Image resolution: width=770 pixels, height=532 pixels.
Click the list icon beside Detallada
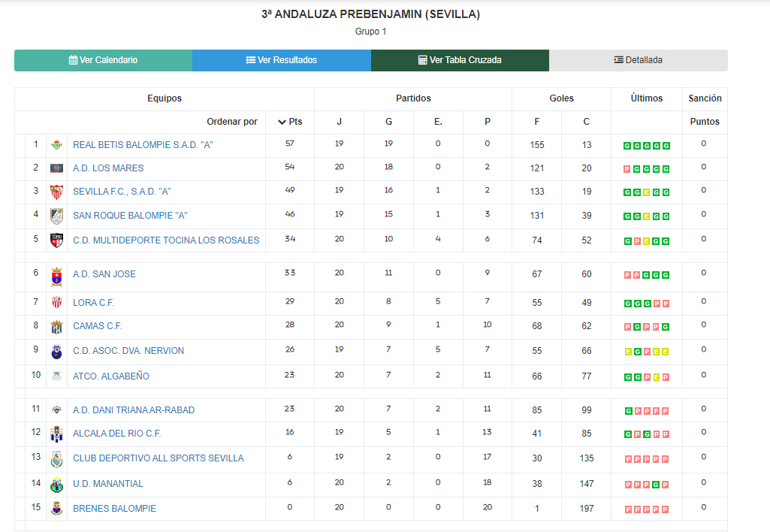(x=619, y=60)
